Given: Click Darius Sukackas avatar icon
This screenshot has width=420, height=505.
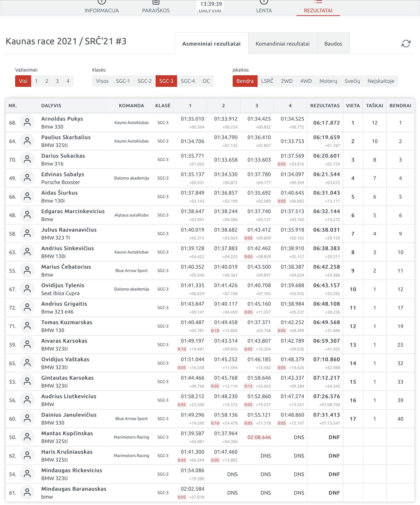Looking at the screenshot, I should point(27,160).
